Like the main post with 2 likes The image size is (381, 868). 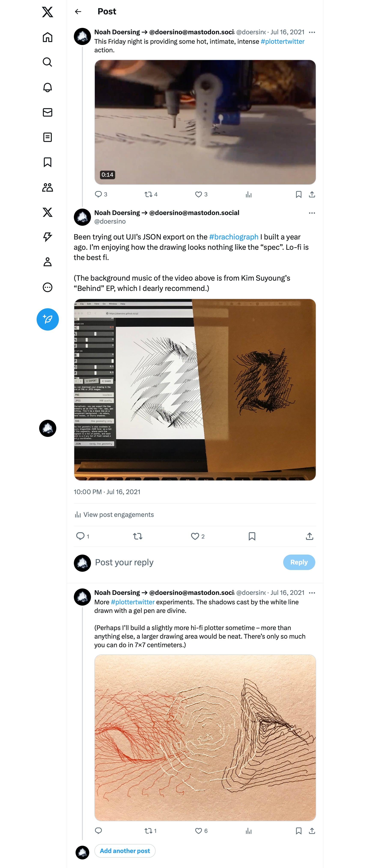click(195, 536)
